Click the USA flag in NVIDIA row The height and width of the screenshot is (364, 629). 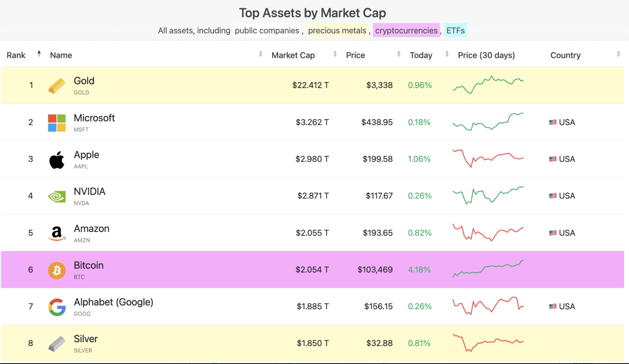click(x=553, y=196)
